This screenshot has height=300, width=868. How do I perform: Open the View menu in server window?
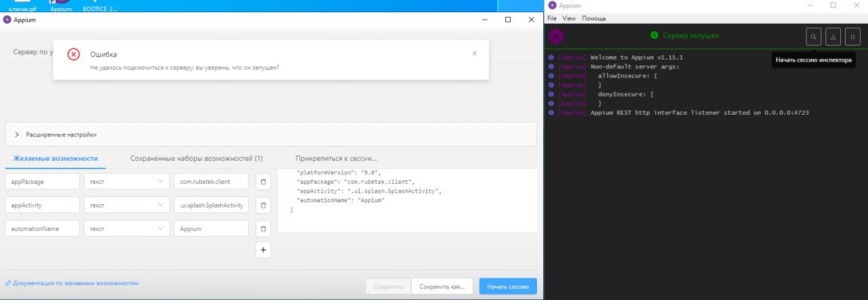(x=569, y=18)
